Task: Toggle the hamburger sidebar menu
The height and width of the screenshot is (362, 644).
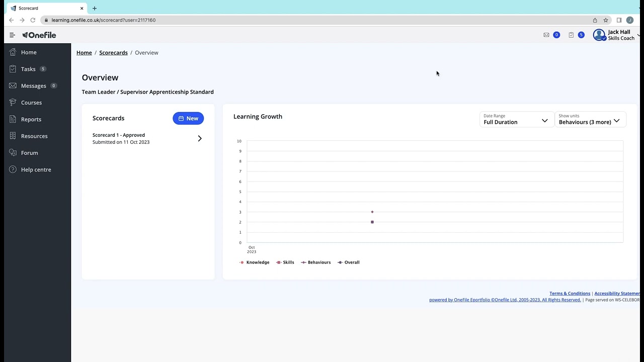Action: coord(12,35)
